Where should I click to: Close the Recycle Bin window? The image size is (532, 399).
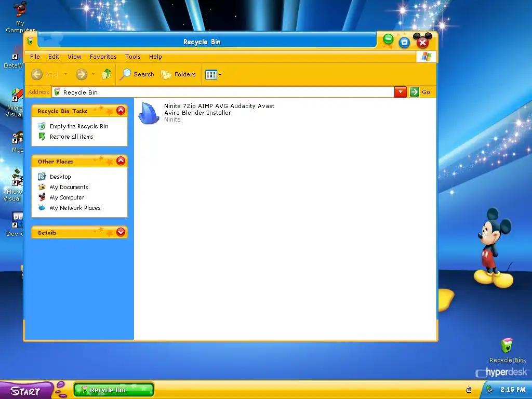tap(422, 43)
